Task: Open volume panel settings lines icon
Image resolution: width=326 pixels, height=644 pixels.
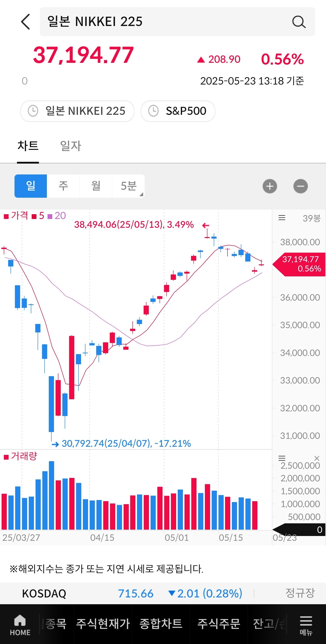Action: 282,458
